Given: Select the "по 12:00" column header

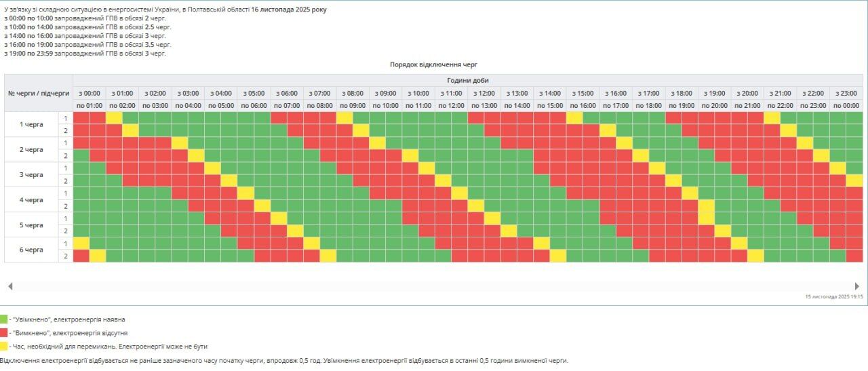Looking at the screenshot, I should click(451, 106).
